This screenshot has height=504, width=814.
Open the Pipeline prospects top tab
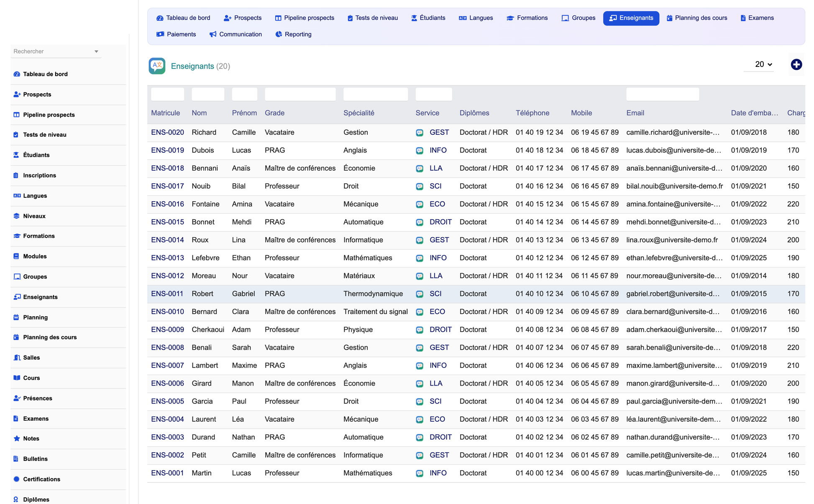(x=305, y=18)
